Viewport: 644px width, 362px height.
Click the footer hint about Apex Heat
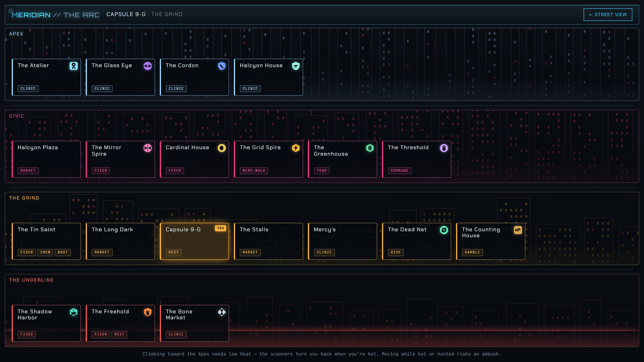pyautogui.click(x=322, y=354)
